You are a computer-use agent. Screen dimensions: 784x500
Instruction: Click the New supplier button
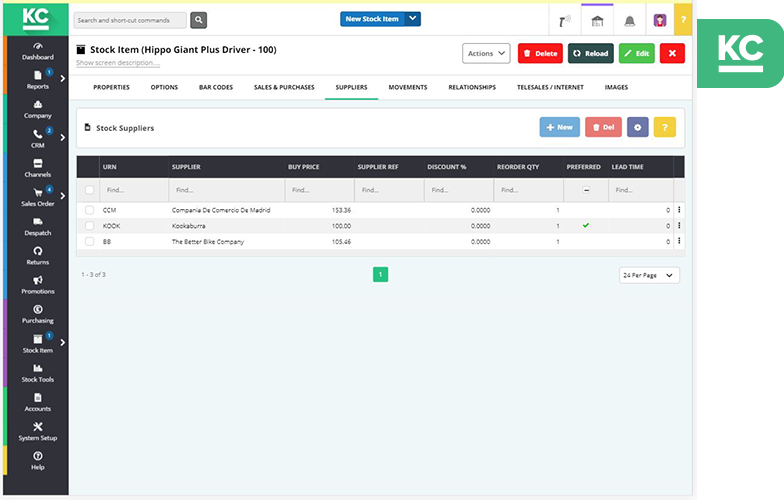(x=560, y=127)
